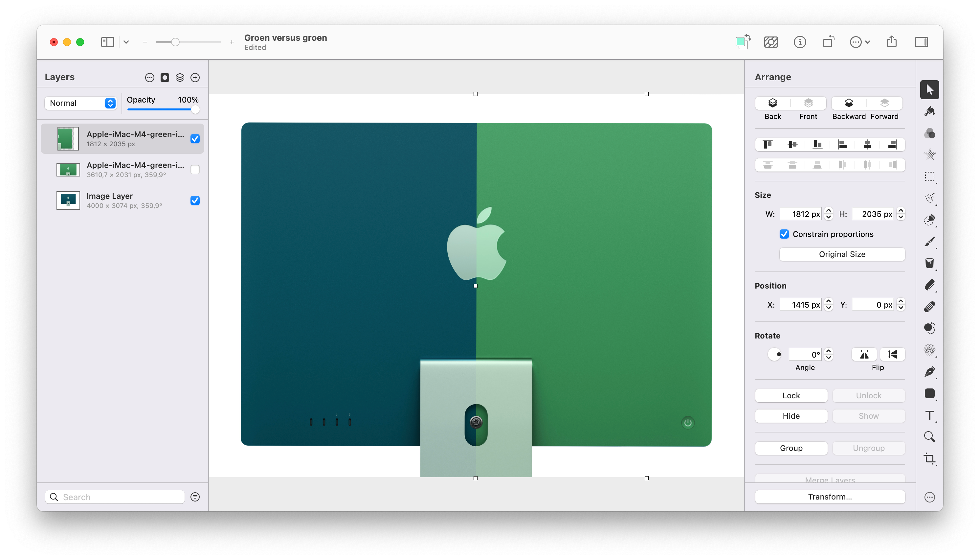Click the color profile swap toolbar icon
Viewport: 980px width, 560px height.
[743, 42]
